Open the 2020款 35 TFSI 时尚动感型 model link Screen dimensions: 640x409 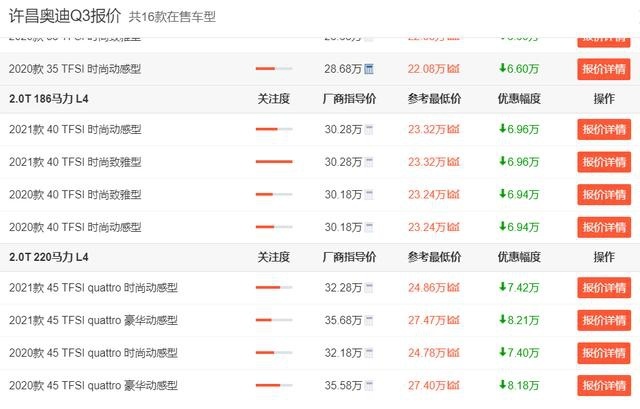pyautogui.click(x=75, y=69)
